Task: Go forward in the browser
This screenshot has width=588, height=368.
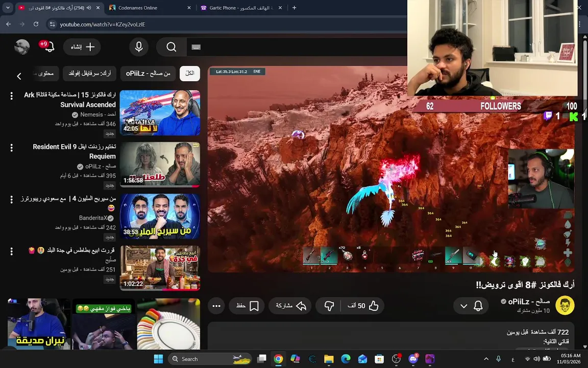Action: click(x=22, y=24)
